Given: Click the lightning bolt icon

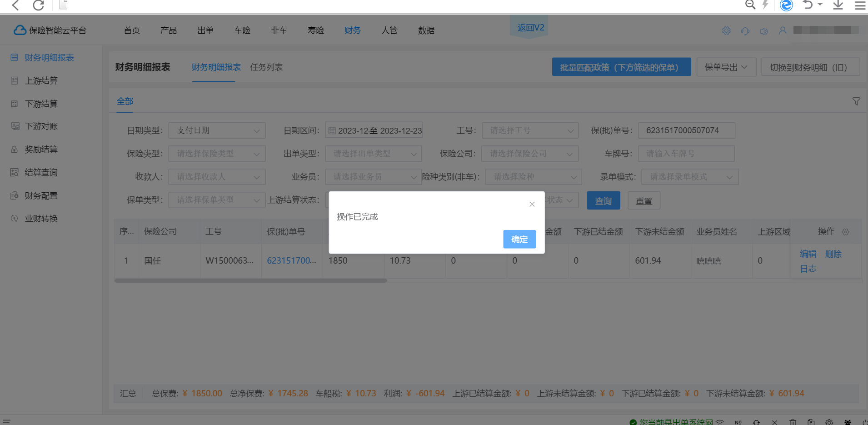Looking at the screenshot, I should pos(766,5).
